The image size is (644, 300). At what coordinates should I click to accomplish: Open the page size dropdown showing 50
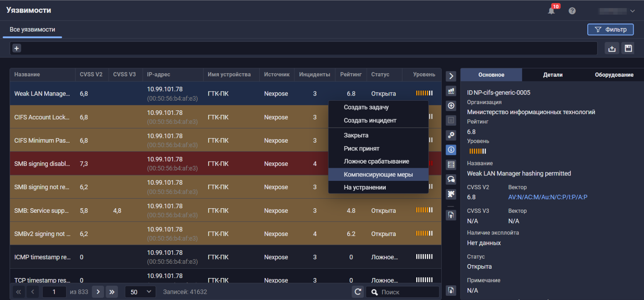140,292
